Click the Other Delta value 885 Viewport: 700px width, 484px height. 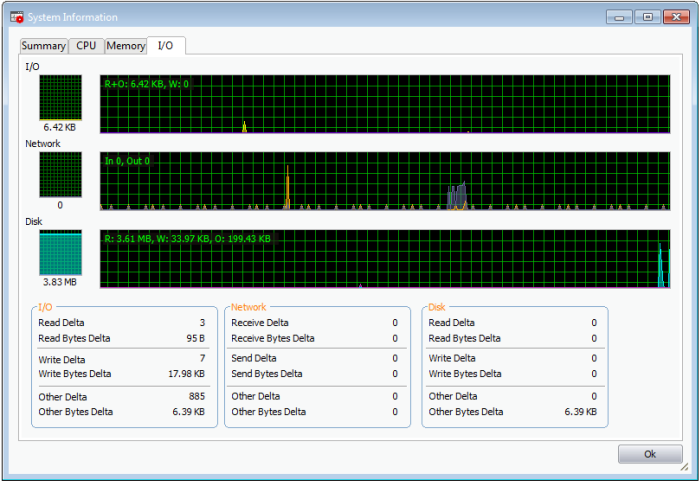point(197,396)
